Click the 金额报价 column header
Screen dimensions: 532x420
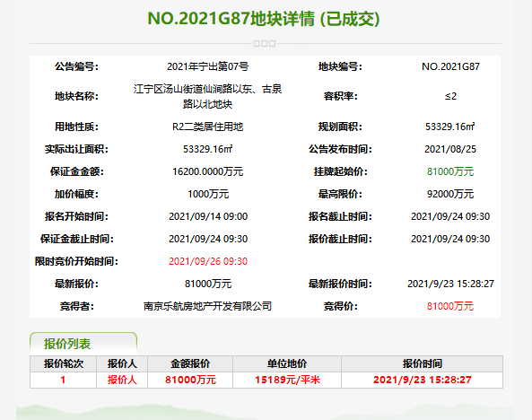point(190,363)
